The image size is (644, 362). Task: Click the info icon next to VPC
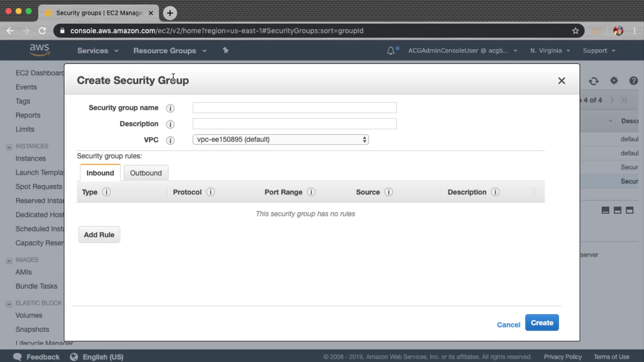(x=170, y=140)
